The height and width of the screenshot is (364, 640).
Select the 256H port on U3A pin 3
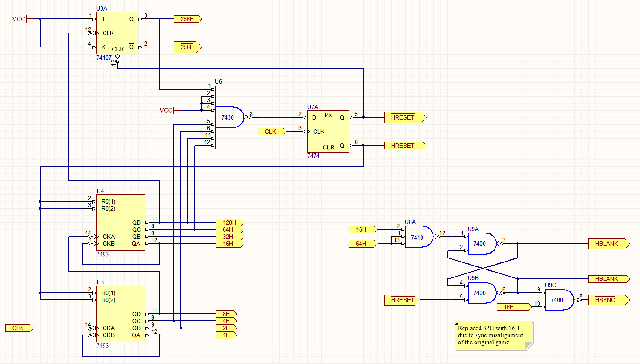(188, 19)
